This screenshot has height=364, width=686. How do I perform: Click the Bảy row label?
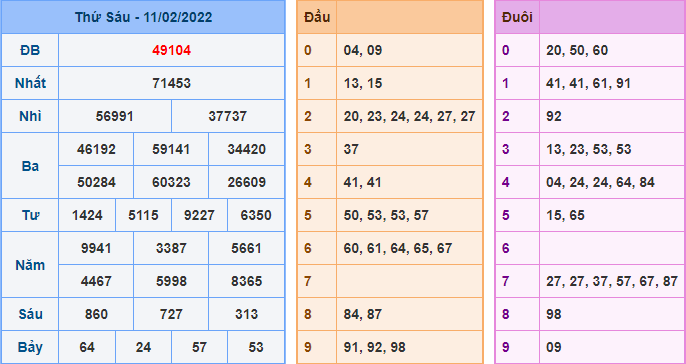pos(30,347)
